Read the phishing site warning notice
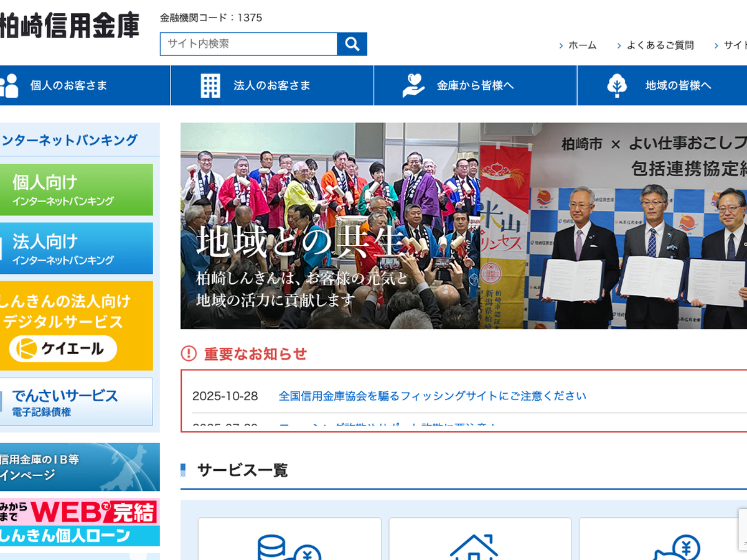 point(432,396)
